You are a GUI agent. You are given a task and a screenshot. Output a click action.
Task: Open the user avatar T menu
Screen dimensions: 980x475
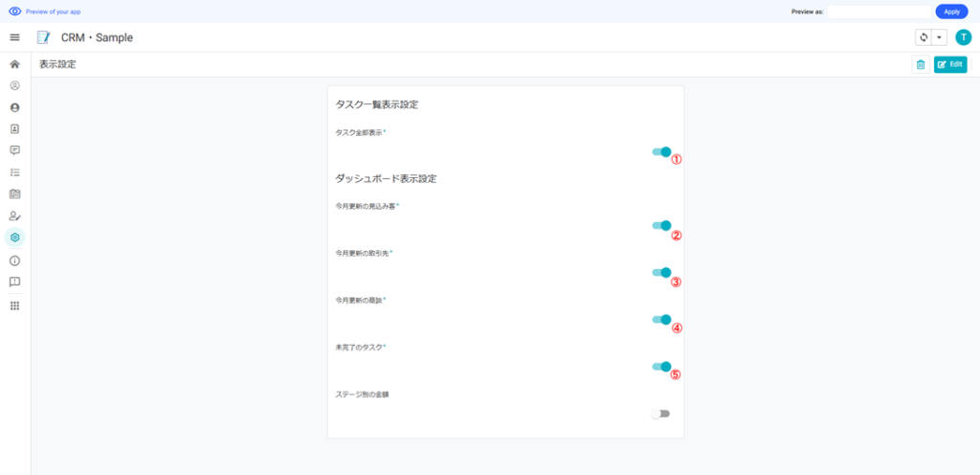click(x=963, y=37)
